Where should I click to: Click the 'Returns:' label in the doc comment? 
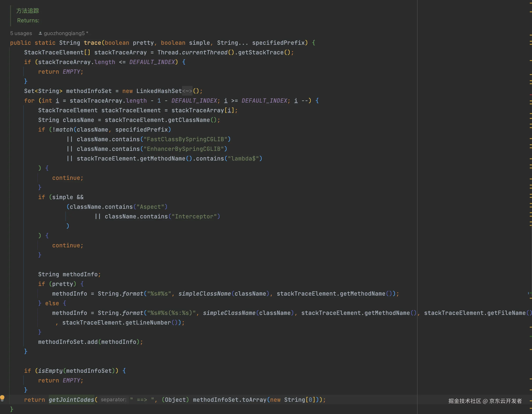[x=28, y=20]
